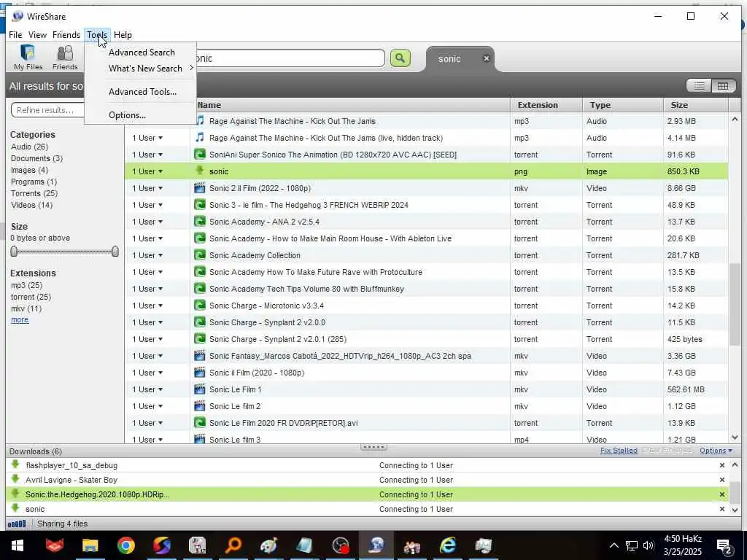The image size is (747, 560).
Task: Click download arrow icon of sonic png row
Action: click(200, 171)
